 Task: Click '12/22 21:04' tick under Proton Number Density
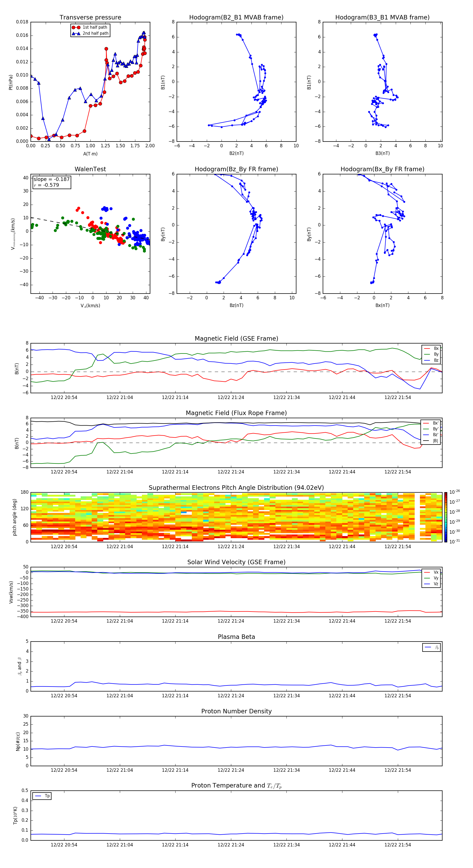coord(120,770)
